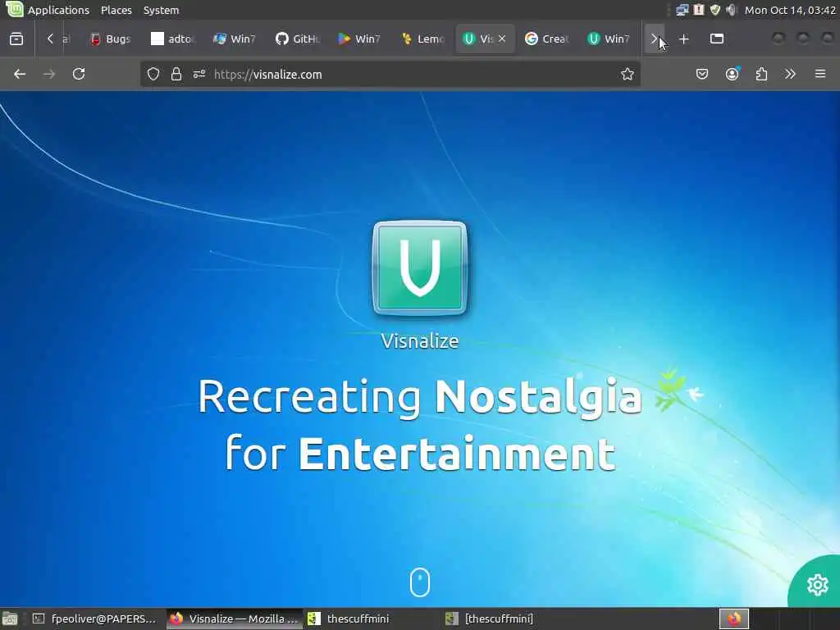
Task: Bookmark this page with star icon
Action: [628, 74]
